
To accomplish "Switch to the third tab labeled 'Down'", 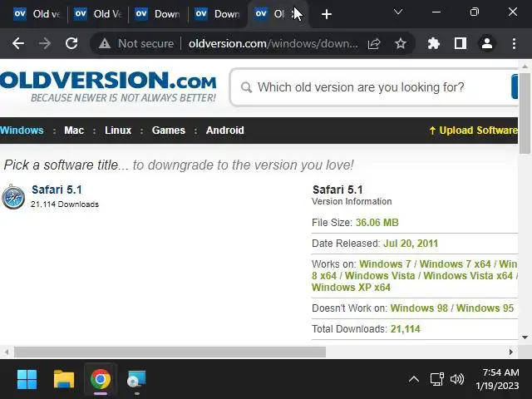I will tap(158, 14).
